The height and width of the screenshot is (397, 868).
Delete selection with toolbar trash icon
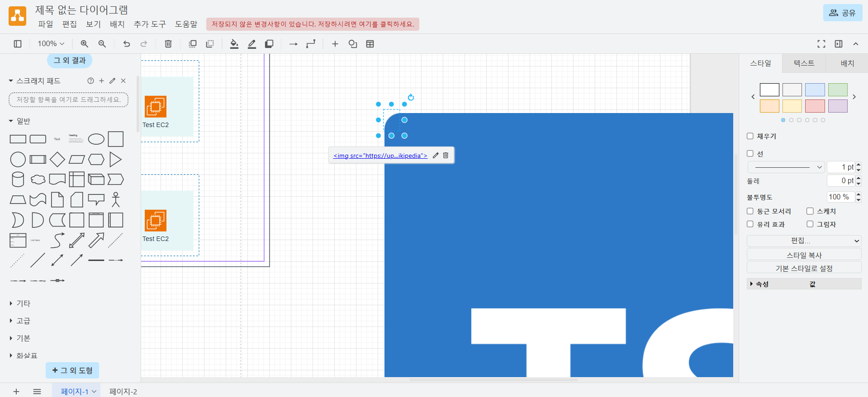pos(168,44)
